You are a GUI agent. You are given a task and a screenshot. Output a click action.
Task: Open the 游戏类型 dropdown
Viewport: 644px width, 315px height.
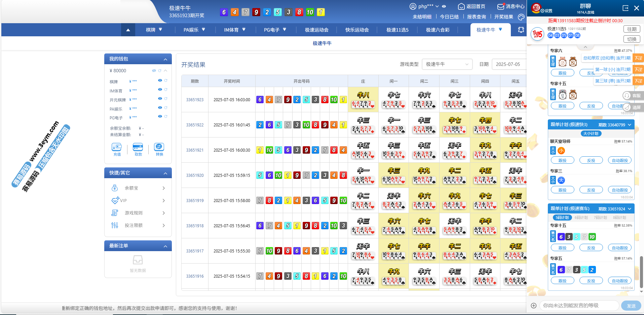[447, 64]
